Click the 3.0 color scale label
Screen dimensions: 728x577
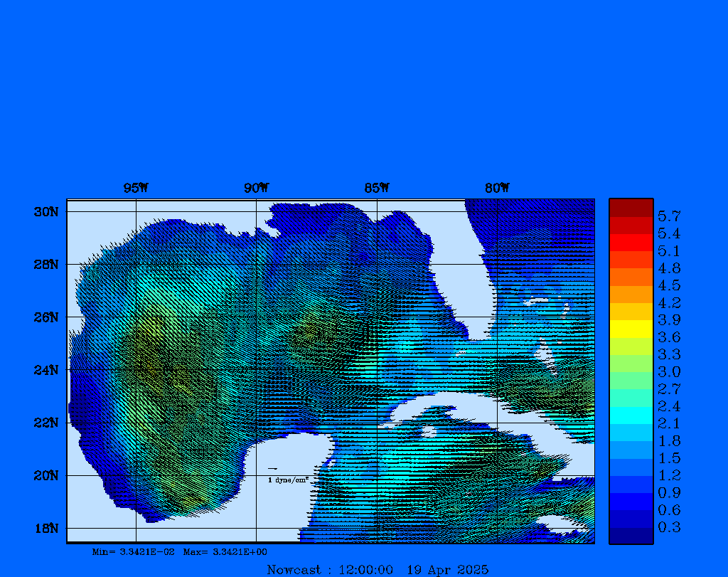coord(669,371)
